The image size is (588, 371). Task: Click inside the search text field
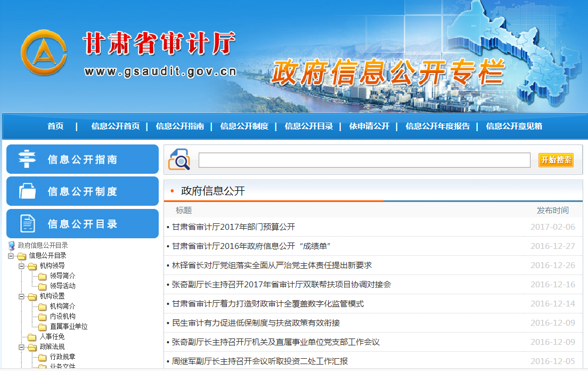pyautogui.click(x=364, y=160)
